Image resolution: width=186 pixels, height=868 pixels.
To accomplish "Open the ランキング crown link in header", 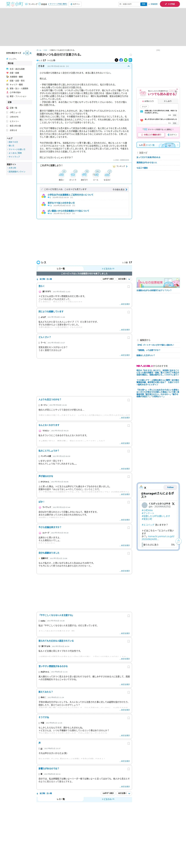I will tap(31, 4).
